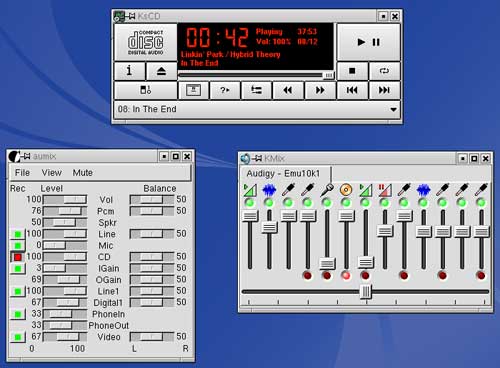The width and height of the screenshot is (500, 368).
Task: Skip to the next track in KsCD
Action: (384, 90)
